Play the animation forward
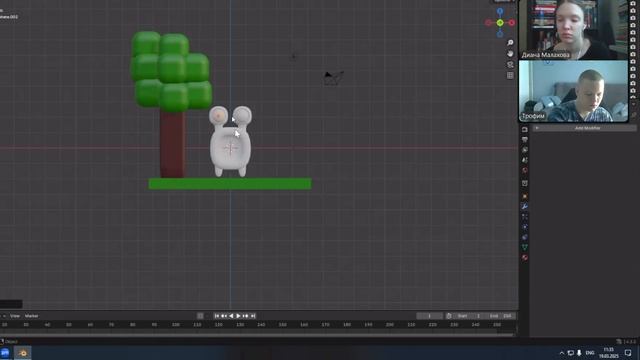Image resolution: width=640 pixels, height=360 pixels. point(238,316)
